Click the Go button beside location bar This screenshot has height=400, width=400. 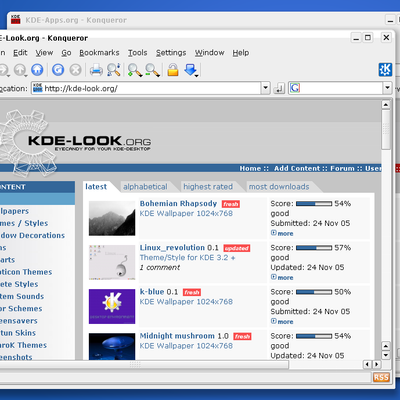tap(279, 89)
